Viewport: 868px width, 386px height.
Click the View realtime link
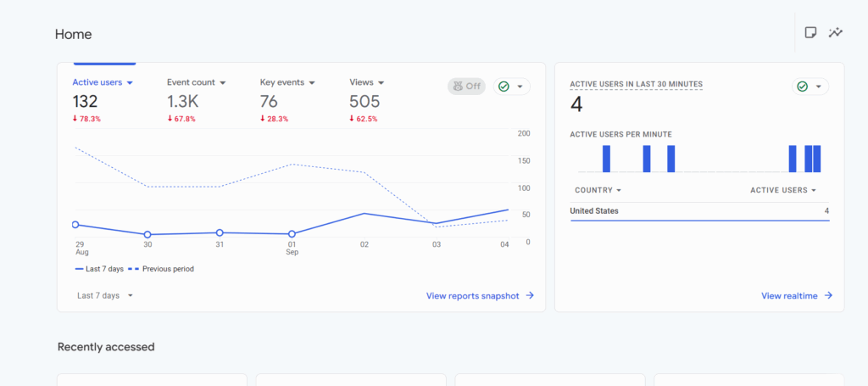[796, 295]
